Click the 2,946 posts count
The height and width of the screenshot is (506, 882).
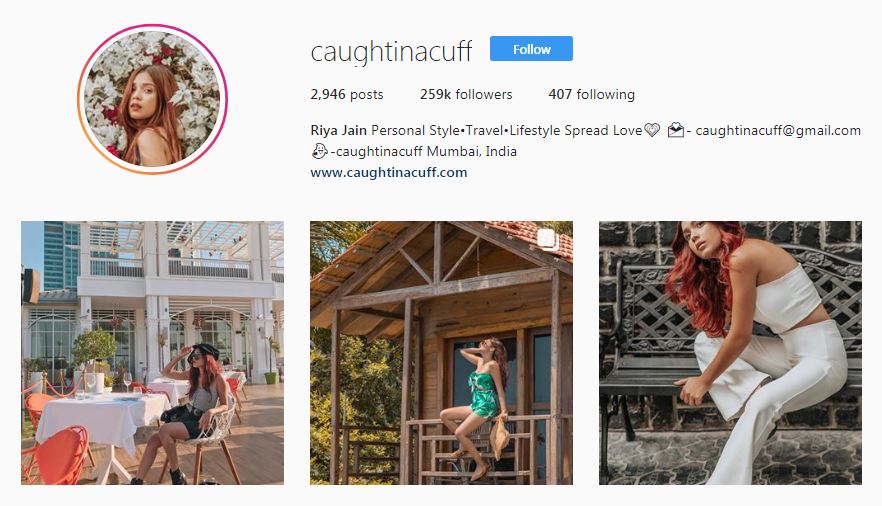click(x=346, y=94)
